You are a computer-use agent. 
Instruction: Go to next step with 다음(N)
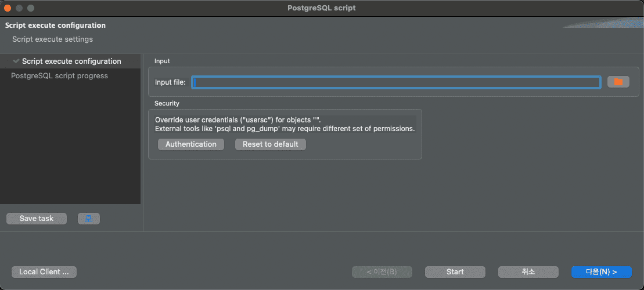(601, 272)
